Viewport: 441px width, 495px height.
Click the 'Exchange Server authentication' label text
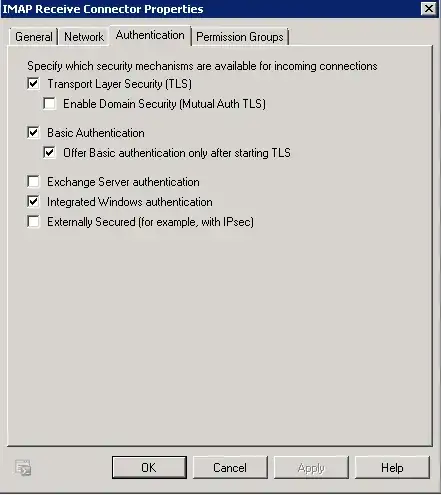point(123,182)
